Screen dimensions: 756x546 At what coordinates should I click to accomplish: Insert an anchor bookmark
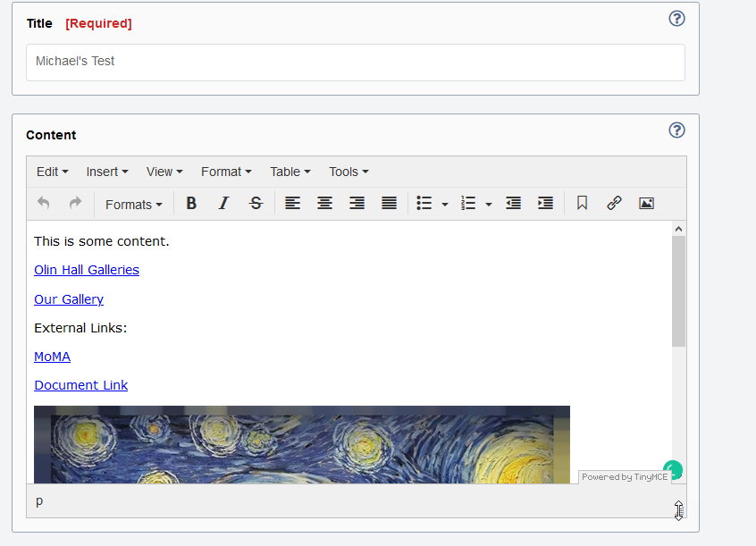(x=582, y=203)
